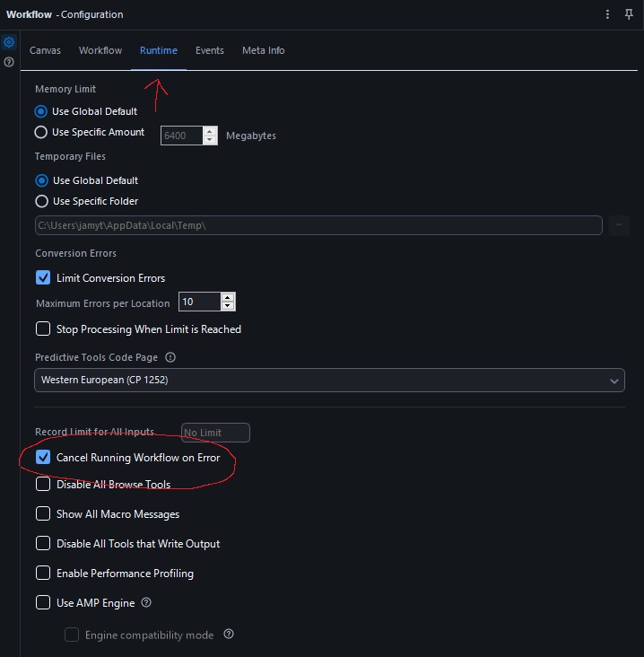Toggle Cancel Running Workflow on Error checkbox
This screenshot has width=644, height=657.
point(43,458)
